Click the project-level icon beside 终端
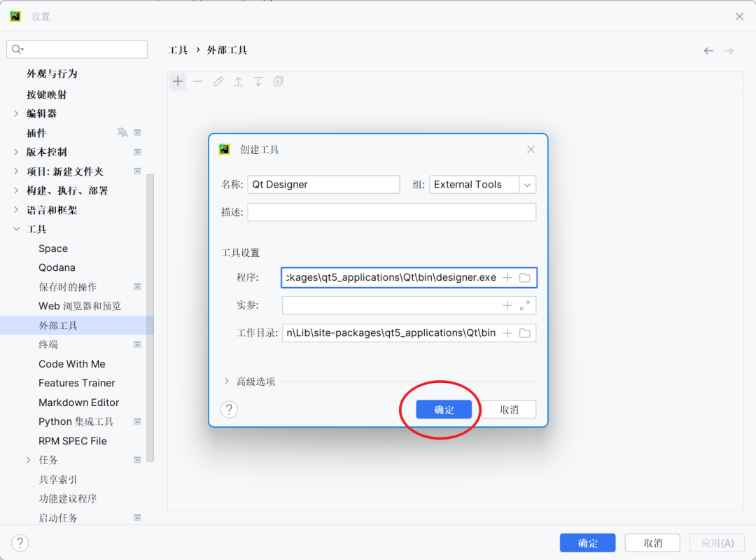 coord(137,344)
